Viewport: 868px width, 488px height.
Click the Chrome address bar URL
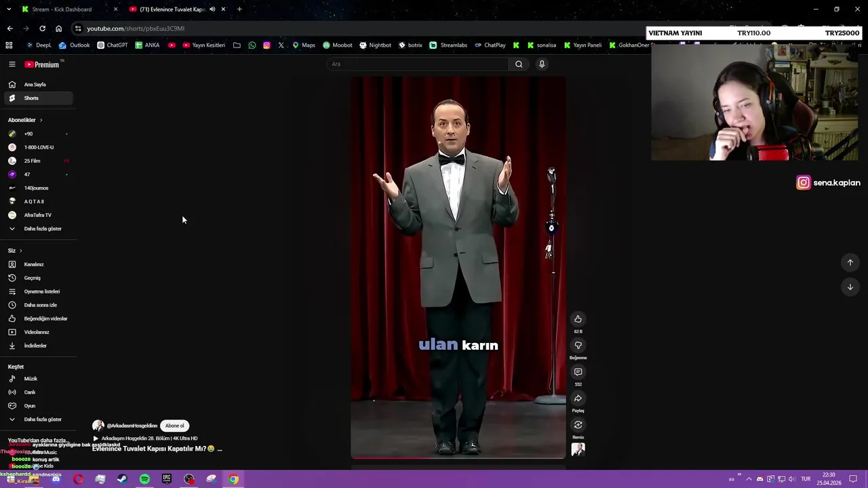tap(136, 28)
